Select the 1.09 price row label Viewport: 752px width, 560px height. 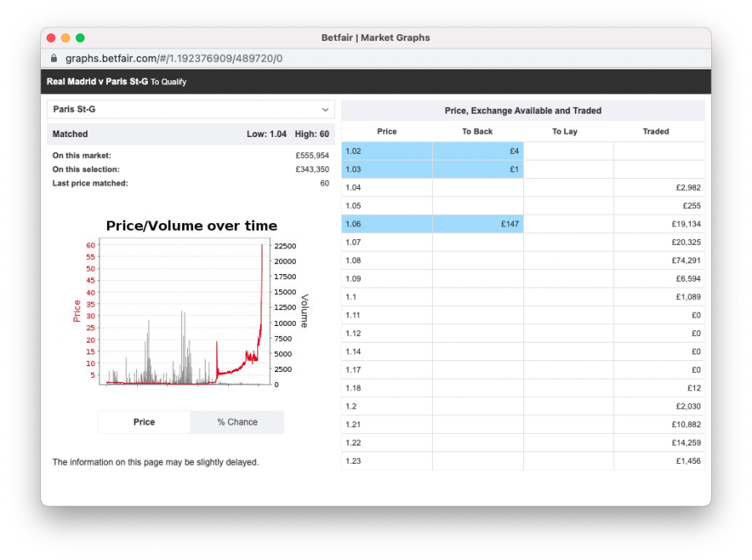tap(353, 279)
